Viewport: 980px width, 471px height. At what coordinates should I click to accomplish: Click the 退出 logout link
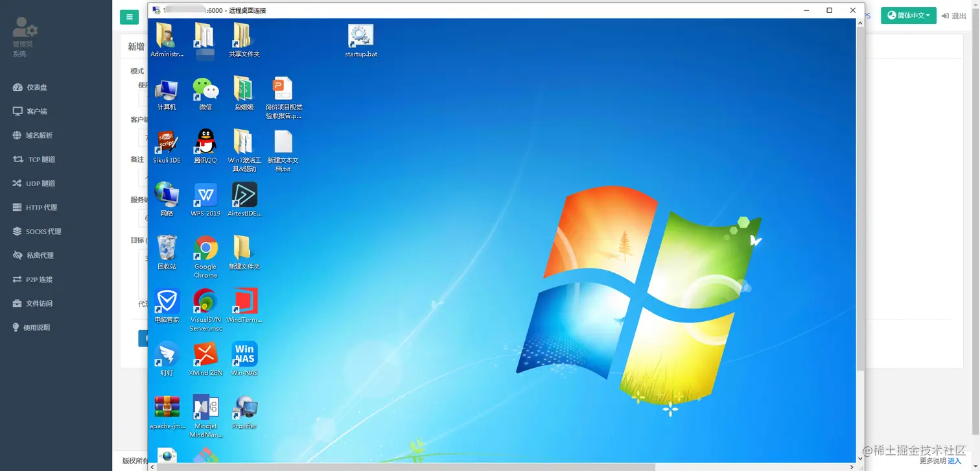tap(954, 16)
